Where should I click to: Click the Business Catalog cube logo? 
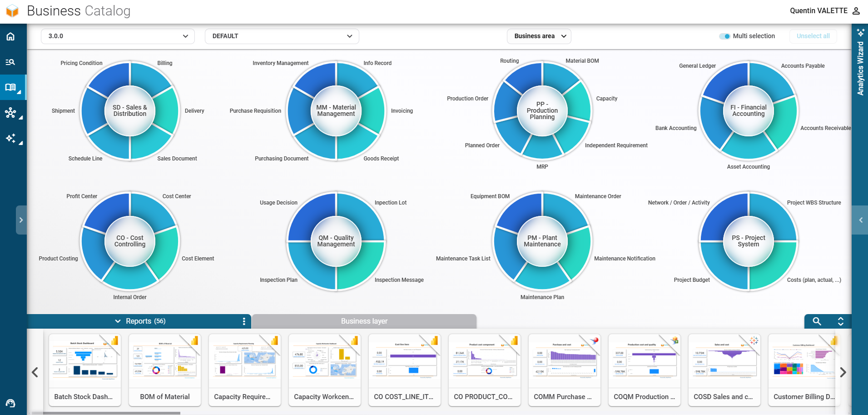coord(12,11)
